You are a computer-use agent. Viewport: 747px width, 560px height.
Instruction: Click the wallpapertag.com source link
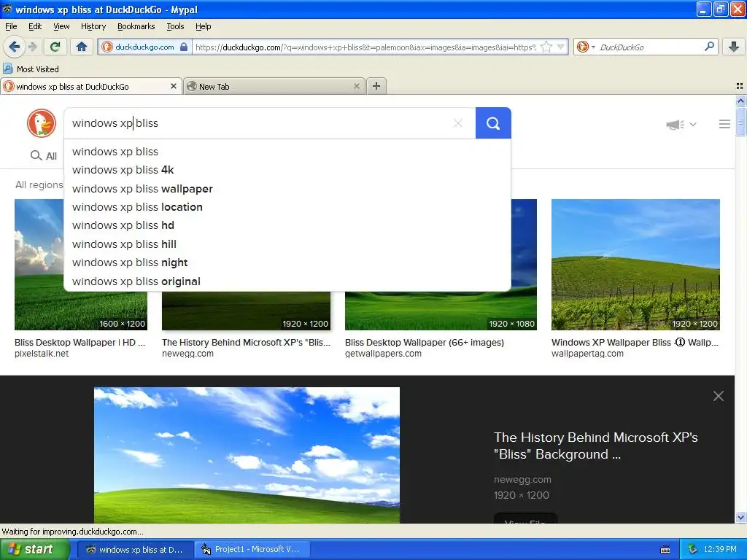(x=587, y=354)
